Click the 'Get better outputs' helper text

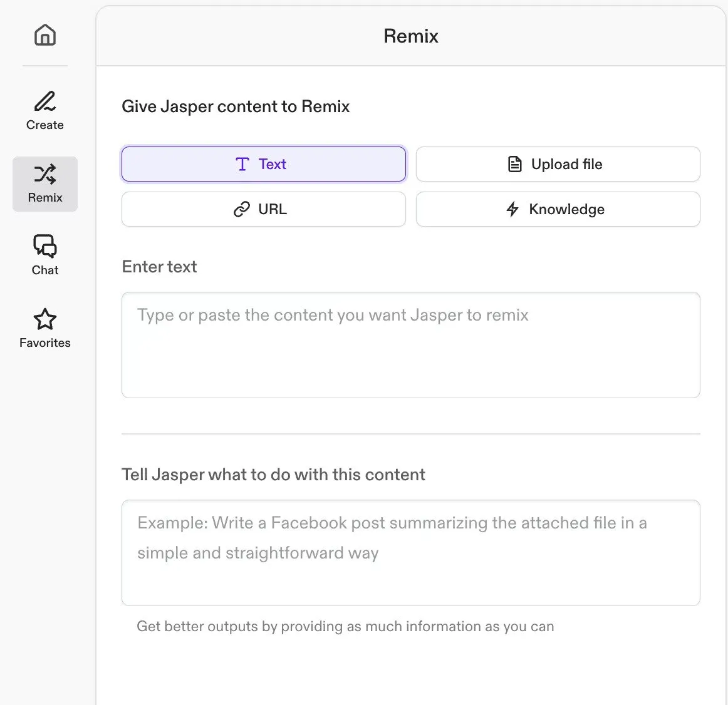coord(345,627)
